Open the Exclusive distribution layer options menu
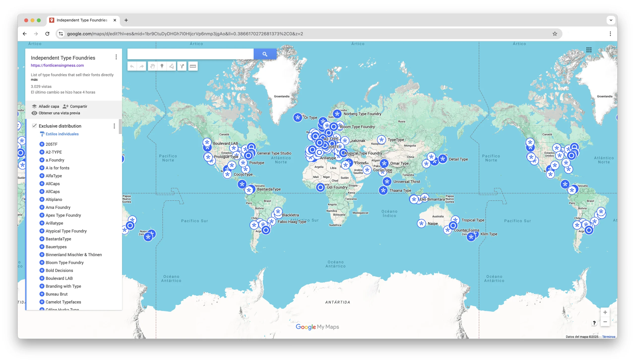 point(114,126)
